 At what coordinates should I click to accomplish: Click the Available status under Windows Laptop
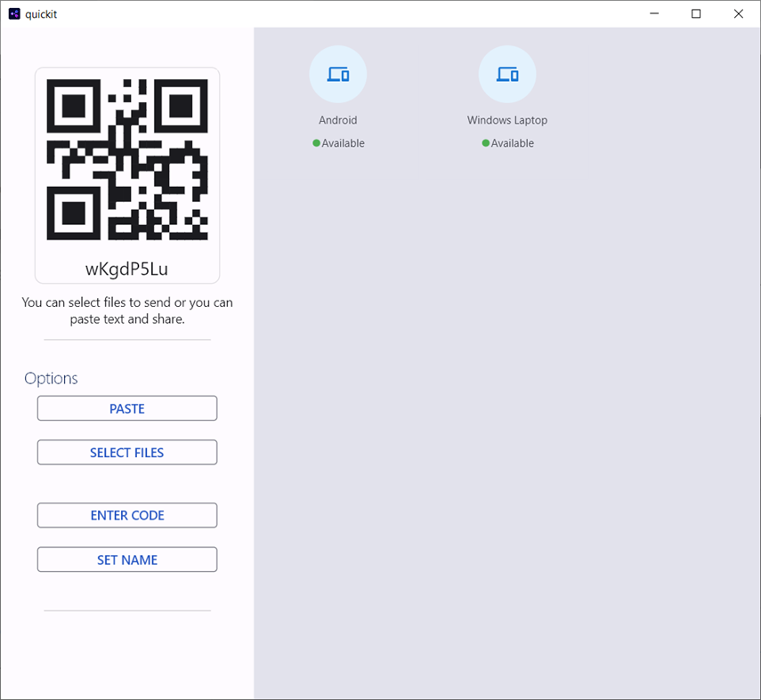click(x=513, y=142)
